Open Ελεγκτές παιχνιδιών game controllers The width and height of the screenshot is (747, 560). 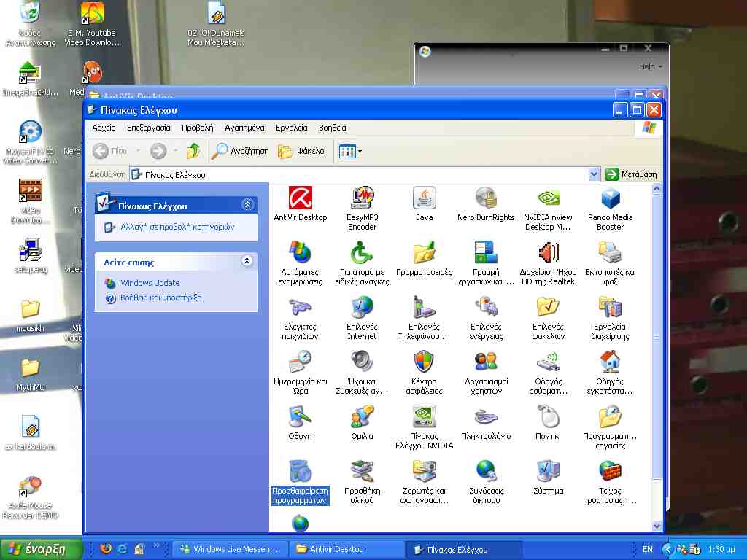click(x=300, y=318)
